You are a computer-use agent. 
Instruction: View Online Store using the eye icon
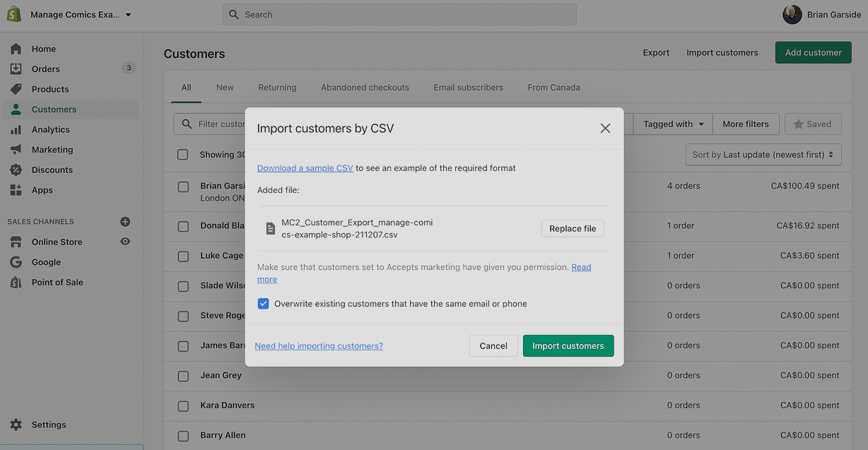pos(125,242)
